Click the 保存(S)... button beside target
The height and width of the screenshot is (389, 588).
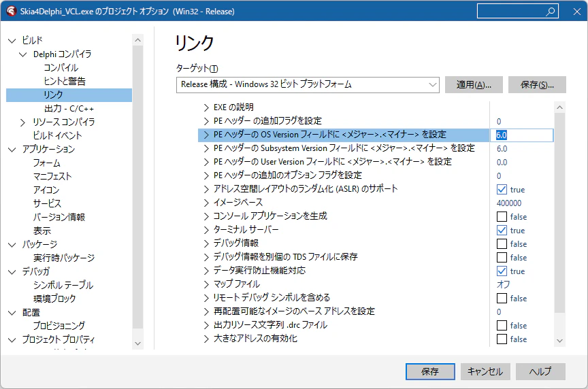click(x=537, y=85)
